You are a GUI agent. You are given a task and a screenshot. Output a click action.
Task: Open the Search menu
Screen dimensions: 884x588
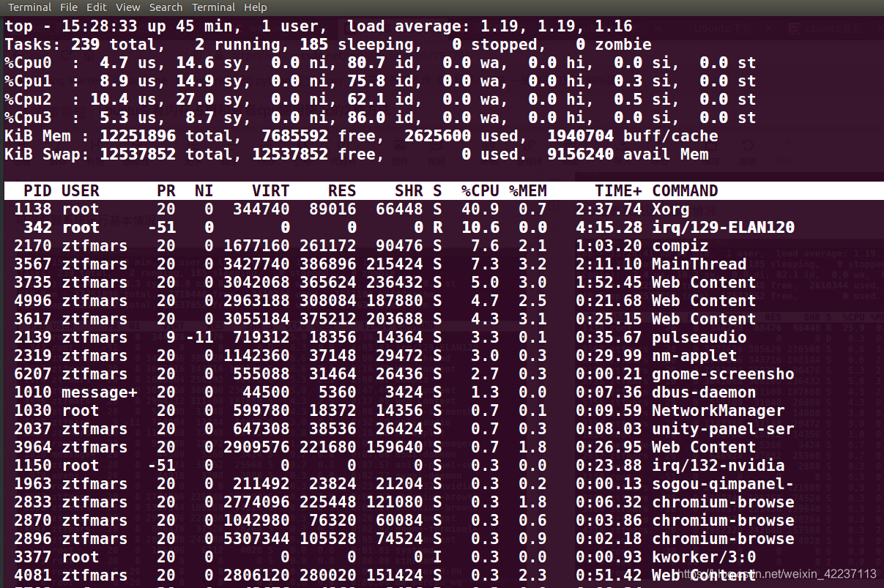(x=166, y=7)
